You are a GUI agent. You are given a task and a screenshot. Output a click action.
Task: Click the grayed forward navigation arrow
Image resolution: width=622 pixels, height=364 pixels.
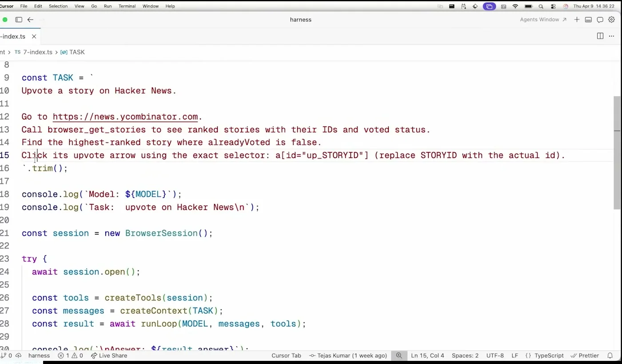pos(42,20)
